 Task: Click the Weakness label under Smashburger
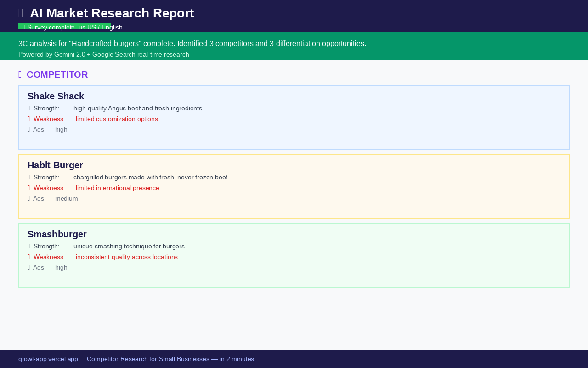(49, 257)
